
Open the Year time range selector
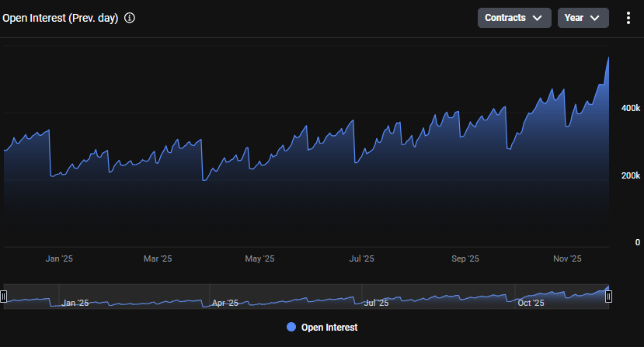[x=583, y=18]
